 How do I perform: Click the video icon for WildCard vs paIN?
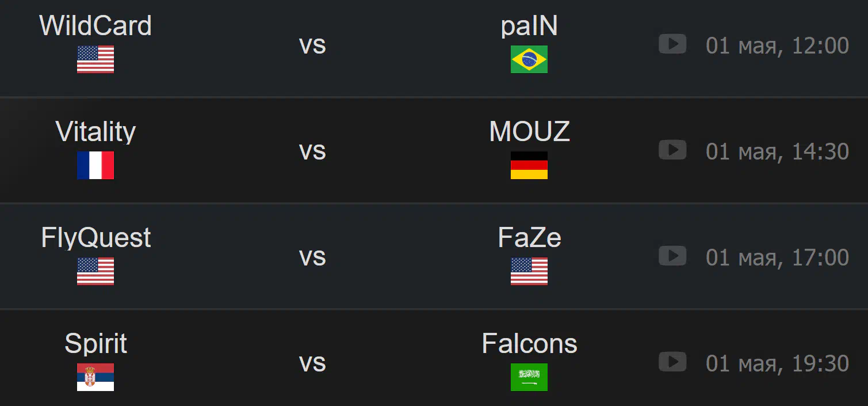point(672,44)
